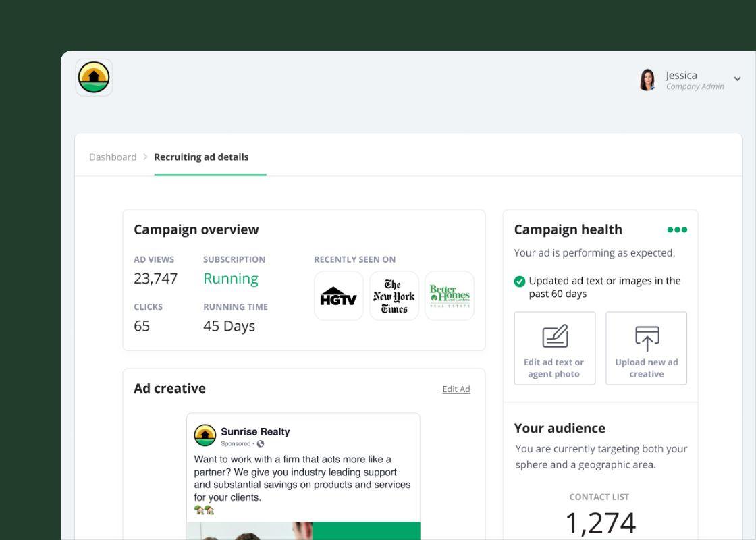Click Sunrise Realty page name in ad
756x540 pixels.
click(255, 431)
